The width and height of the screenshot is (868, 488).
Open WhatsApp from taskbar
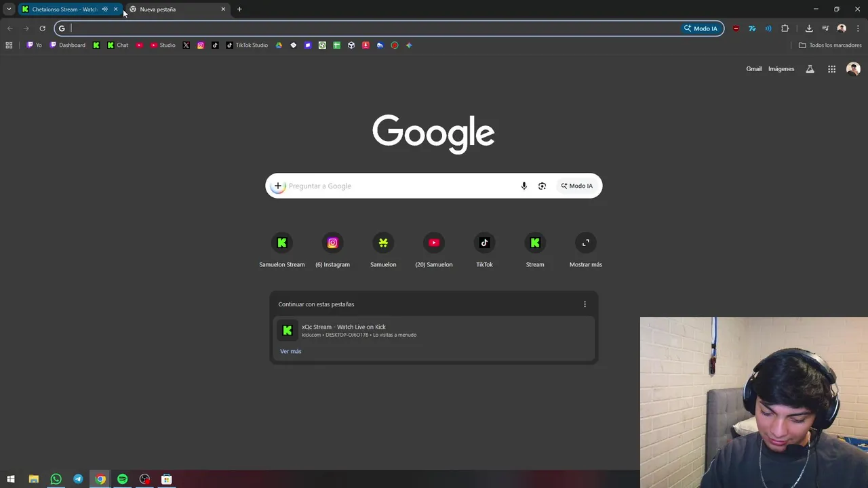56,479
